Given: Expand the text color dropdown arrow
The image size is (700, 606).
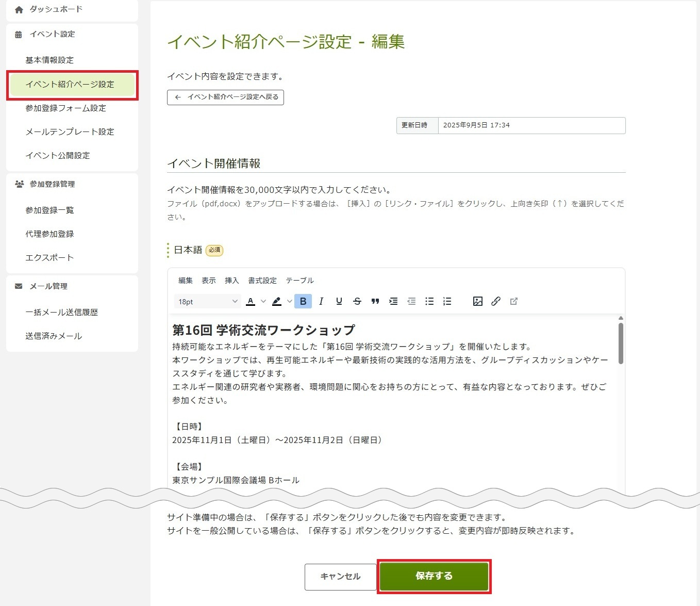Looking at the screenshot, I should [x=263, y=302].
